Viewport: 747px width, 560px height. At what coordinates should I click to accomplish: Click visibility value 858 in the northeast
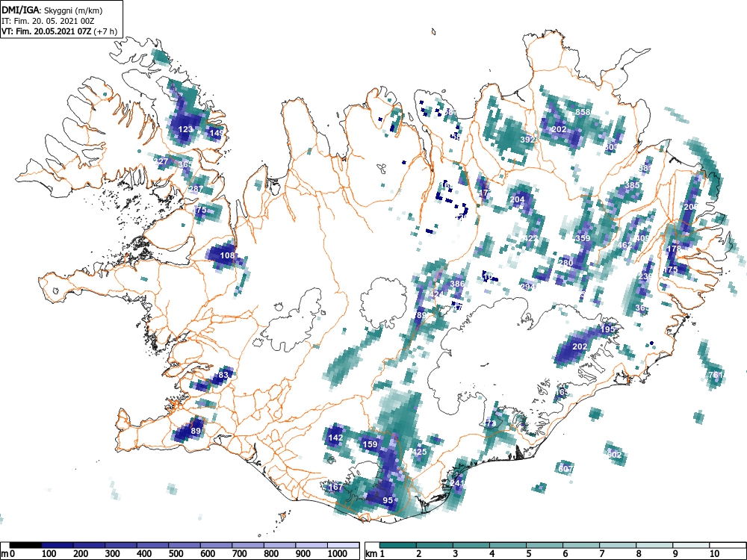[583, 112]
